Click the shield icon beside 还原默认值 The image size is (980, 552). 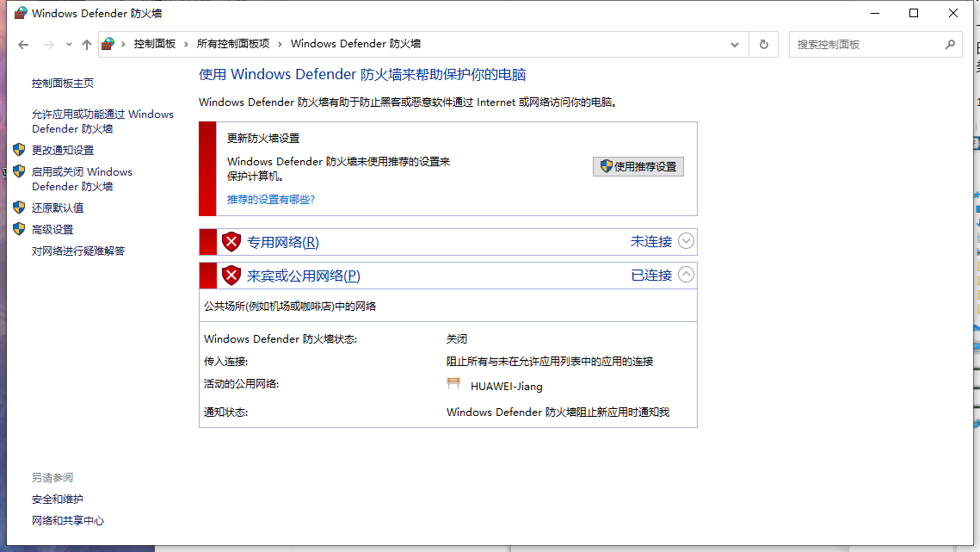[19, 208]
